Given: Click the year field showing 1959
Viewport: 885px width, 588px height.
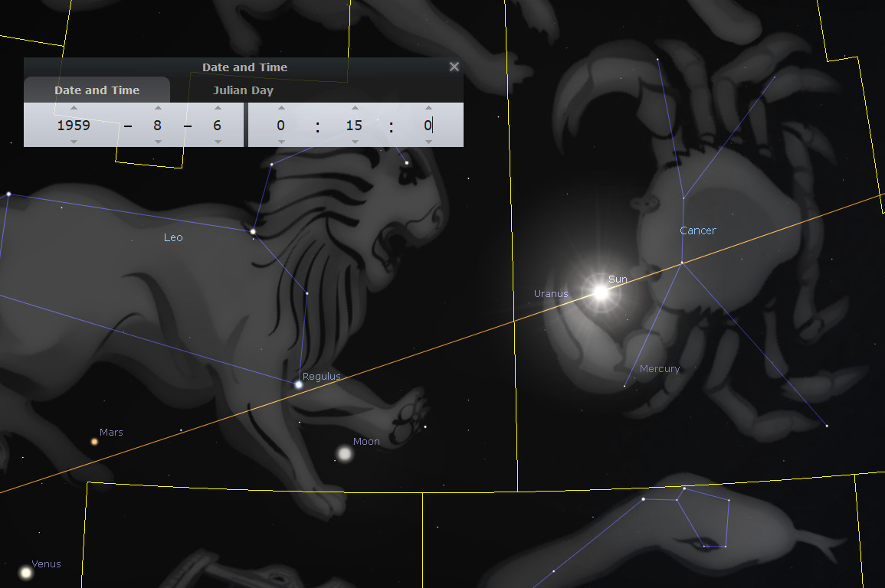Looking at the screenshot, I should point(74,125).
